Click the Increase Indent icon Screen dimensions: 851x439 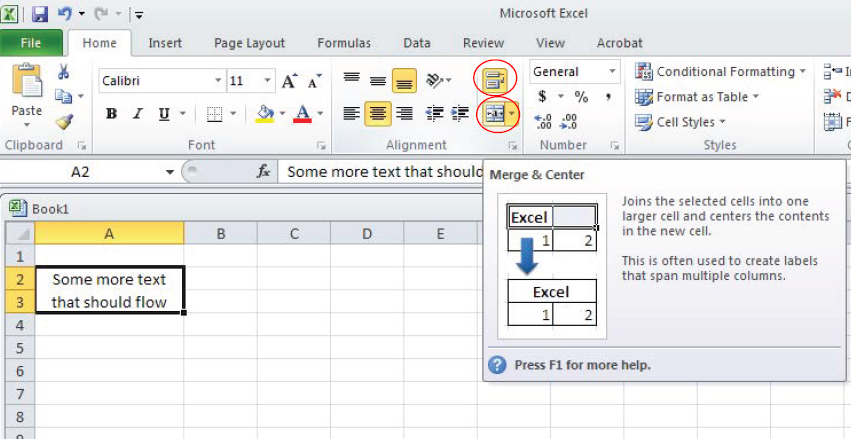click(x=460, y=113)
